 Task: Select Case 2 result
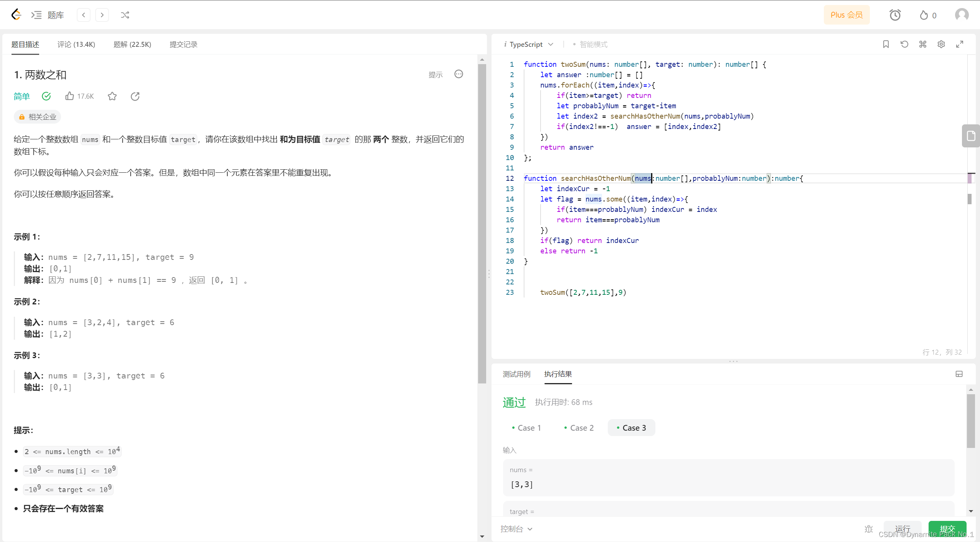coord(579,428)
